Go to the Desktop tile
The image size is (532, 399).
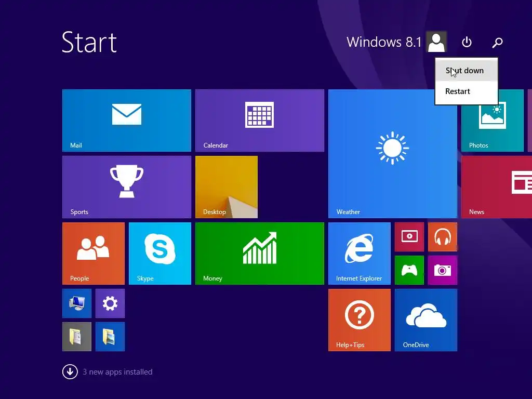click(x=227, y=187)
